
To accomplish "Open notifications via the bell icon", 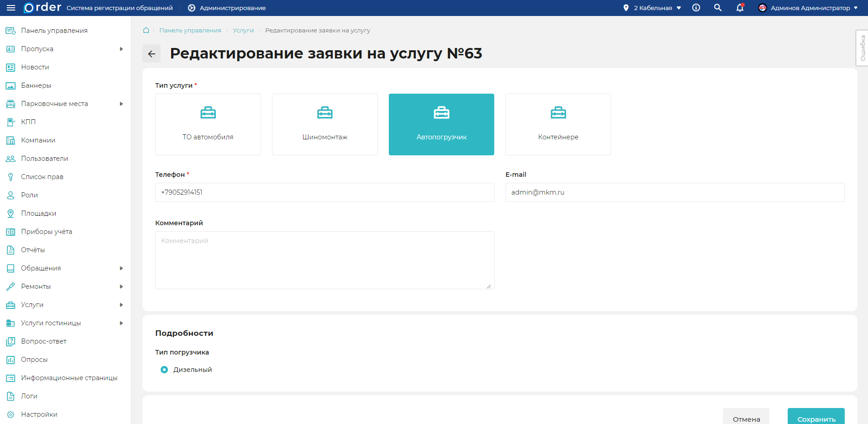I will (739, 8).
